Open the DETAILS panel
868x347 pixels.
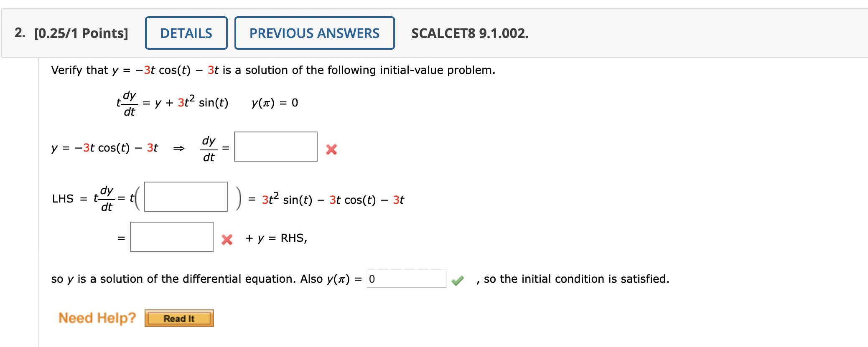pos(186,33)
